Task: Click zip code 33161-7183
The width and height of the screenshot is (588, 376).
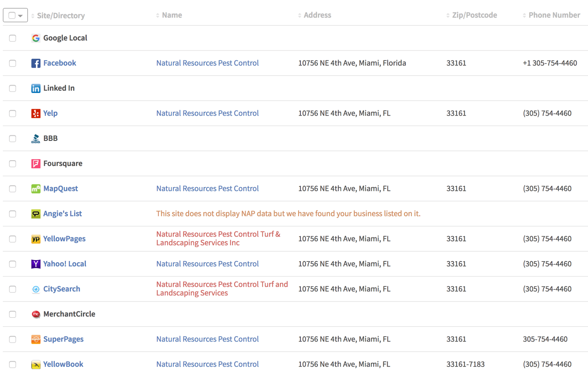Action: pos(465,364)
